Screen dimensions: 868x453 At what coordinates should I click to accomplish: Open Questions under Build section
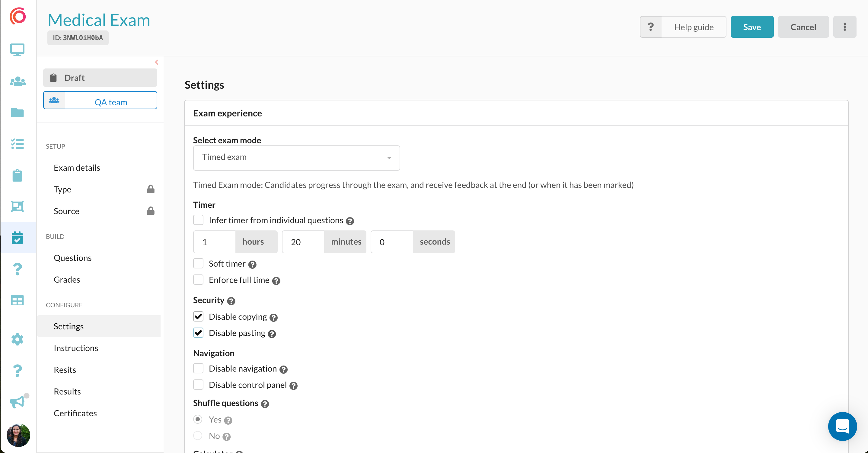[x=72, y=258]
